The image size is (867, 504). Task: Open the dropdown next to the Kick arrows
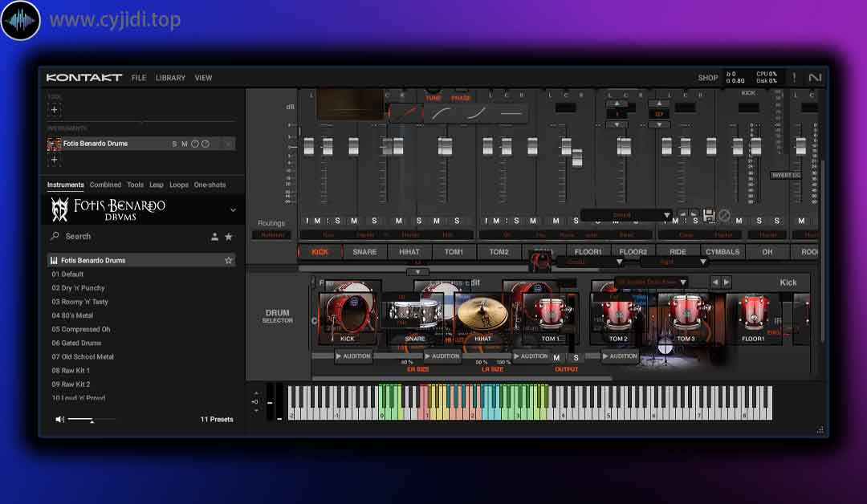(650, 282)
